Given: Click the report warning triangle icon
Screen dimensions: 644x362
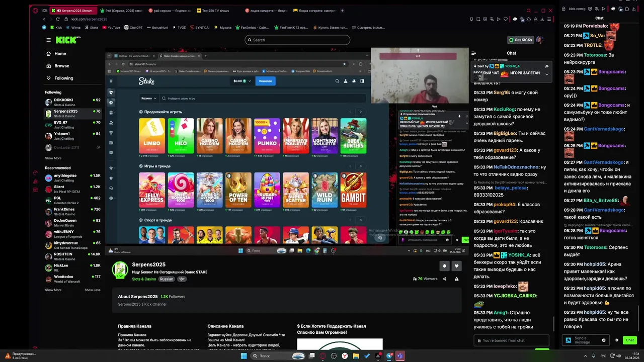Looking at the screenshot, I should coord(457,279).
